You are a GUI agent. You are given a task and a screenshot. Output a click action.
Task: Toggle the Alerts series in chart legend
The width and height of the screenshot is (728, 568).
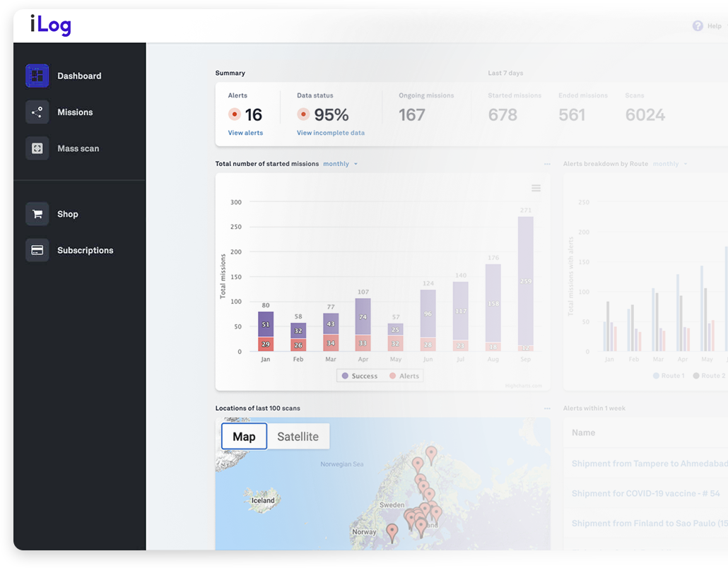404,376
